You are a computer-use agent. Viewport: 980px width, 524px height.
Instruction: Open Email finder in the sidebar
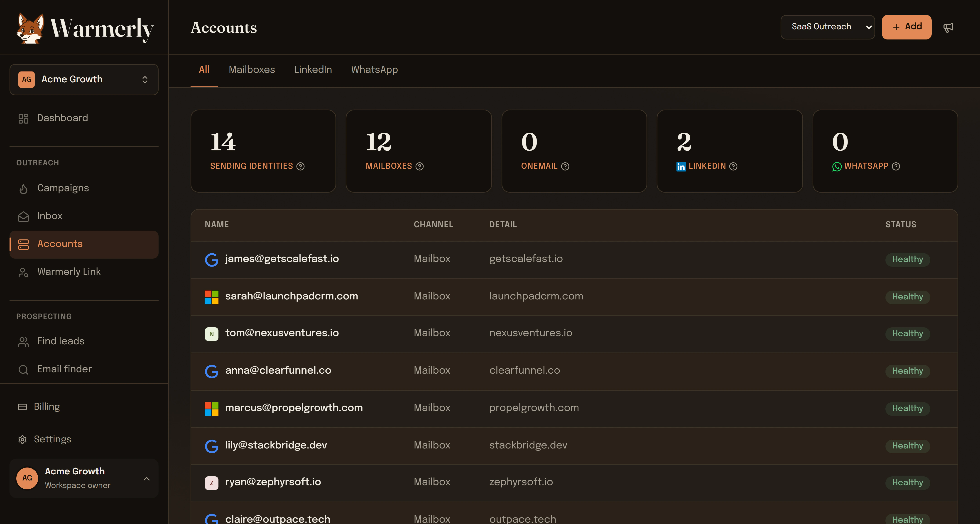click(84, 369)
